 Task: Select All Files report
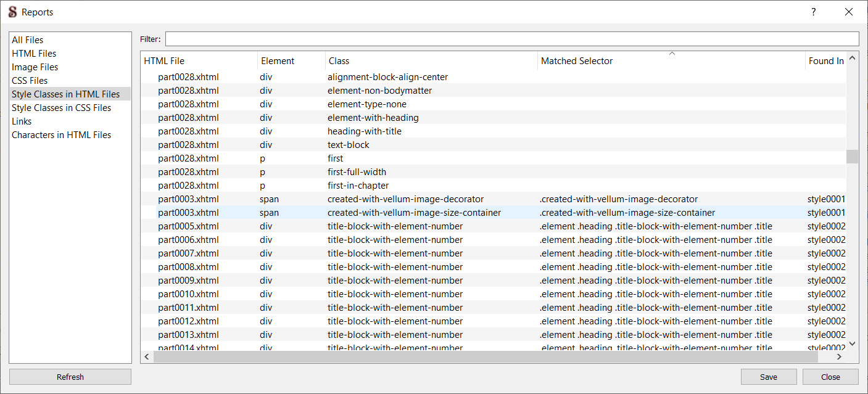pos(28,40)
